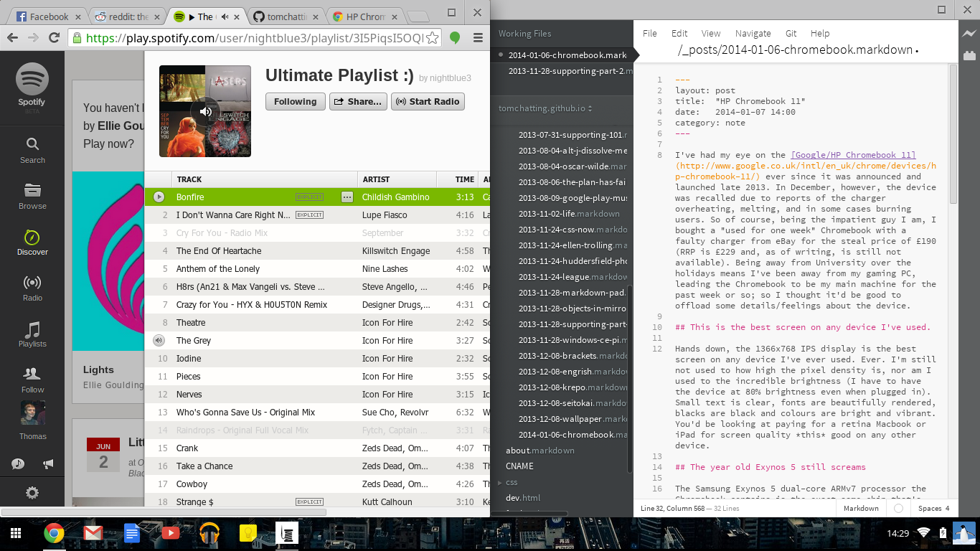Toggle the Spaces indentation setting in the status bar
980x551 pixels.
click(933, 508)
